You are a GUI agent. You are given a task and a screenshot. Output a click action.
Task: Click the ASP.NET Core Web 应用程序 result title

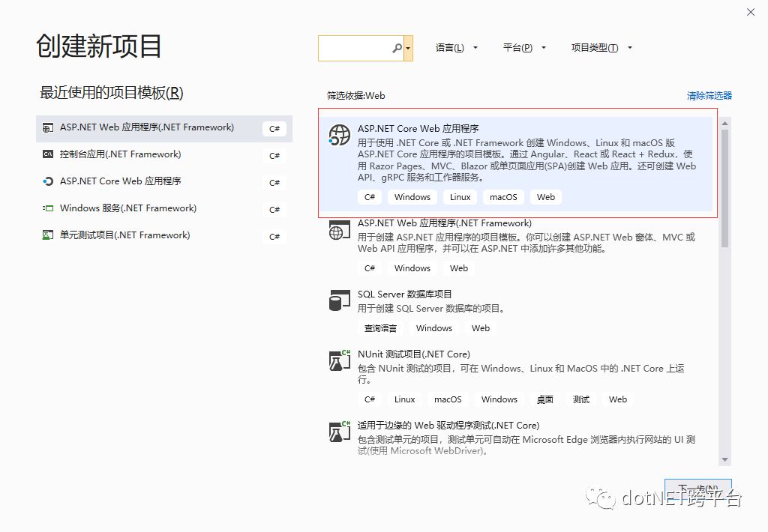click(418, 128)
